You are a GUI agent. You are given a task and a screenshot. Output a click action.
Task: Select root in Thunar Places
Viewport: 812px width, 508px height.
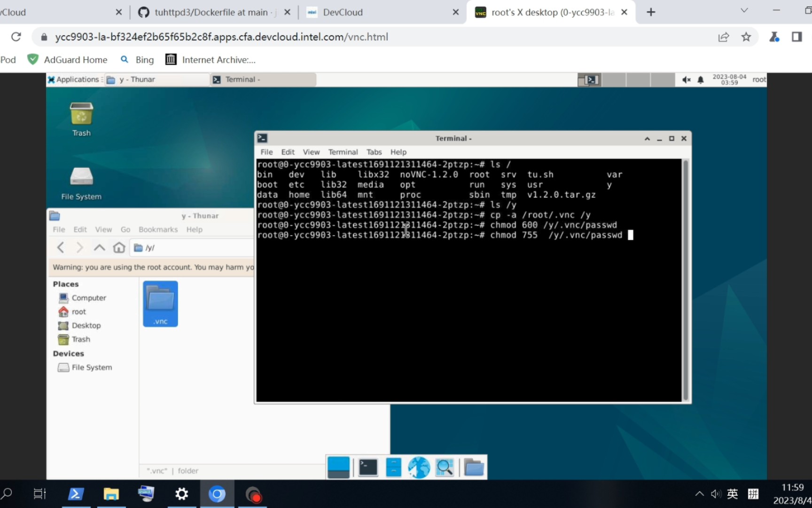[x=72, y=312]
